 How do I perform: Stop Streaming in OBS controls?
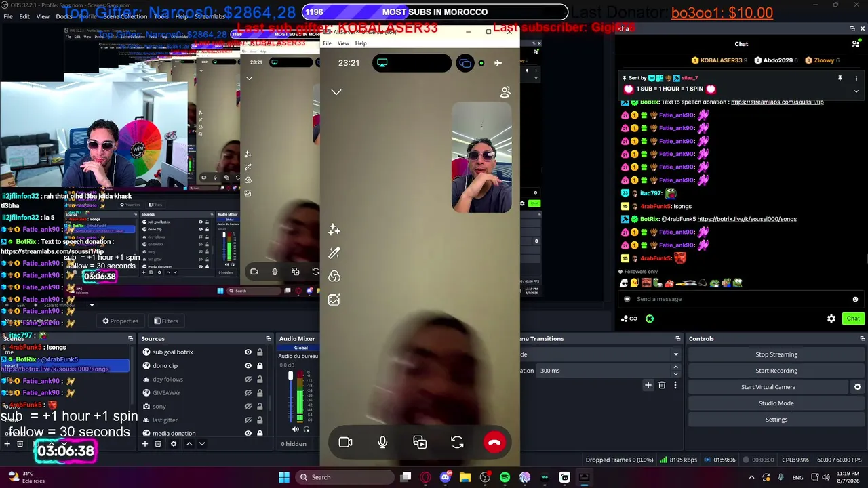[x=776, y=354]
